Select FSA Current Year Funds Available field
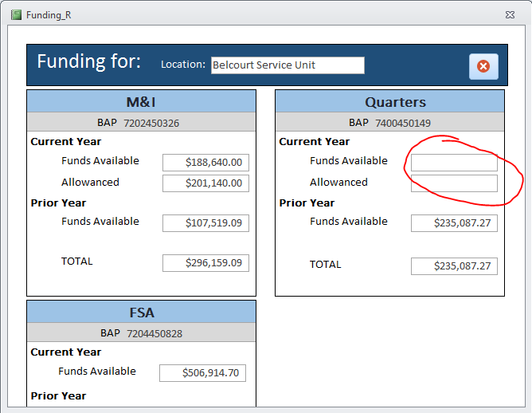Screen dimensions: 532x413 point(202,373)
